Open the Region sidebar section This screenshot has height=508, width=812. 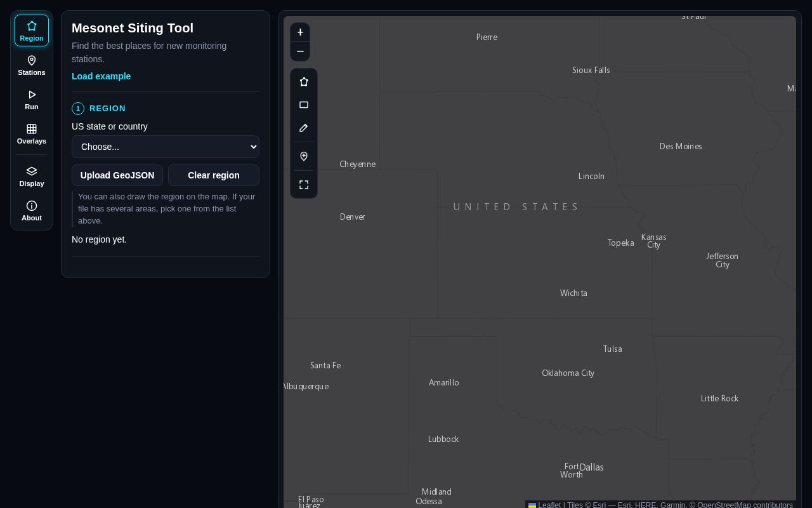(32, 30)
